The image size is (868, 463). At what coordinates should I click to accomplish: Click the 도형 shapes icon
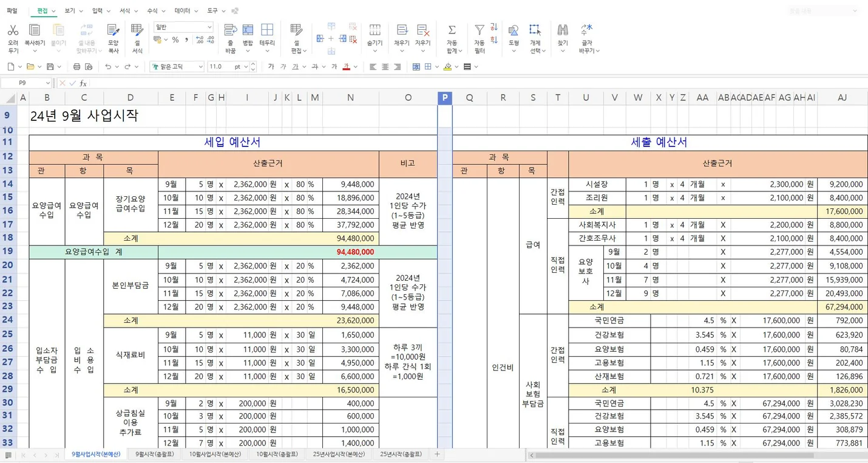click(514, 30)
